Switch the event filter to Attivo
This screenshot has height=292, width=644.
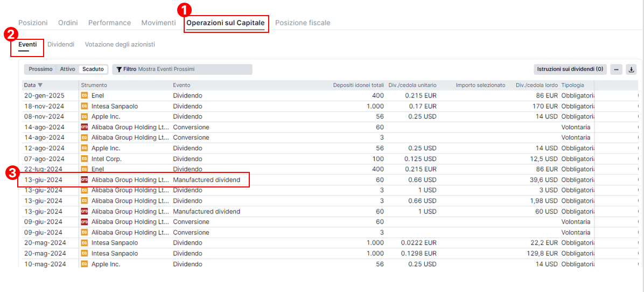pos(67,69)
